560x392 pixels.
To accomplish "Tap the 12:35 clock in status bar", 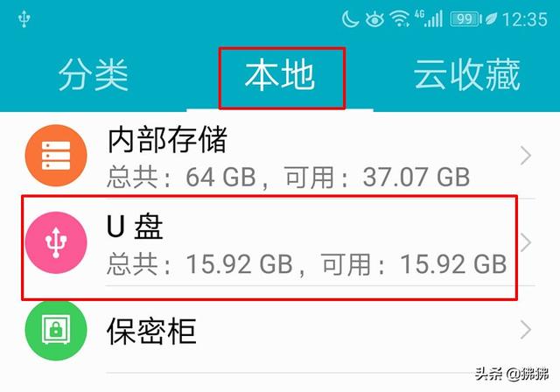I will click(525, 19).
